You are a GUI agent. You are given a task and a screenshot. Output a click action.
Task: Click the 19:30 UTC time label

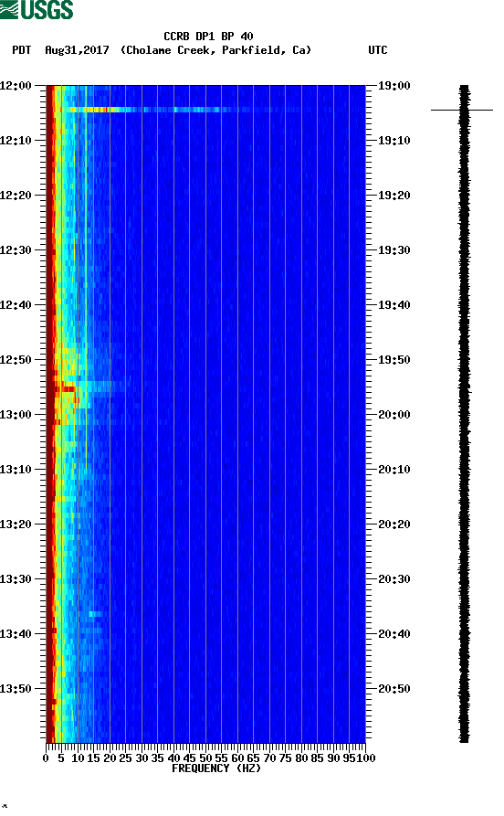click(394, 249)
